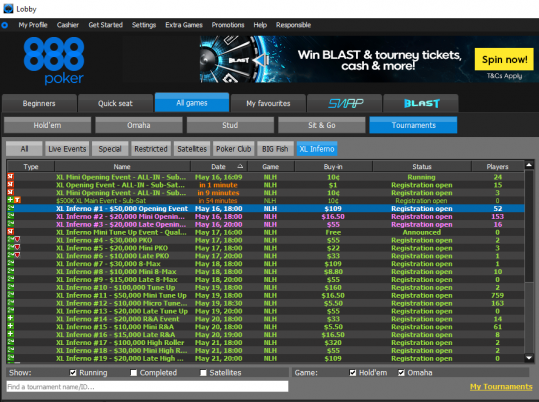Viewport: 539px width, 402px height.
Task: Click the blue circle icon beside My Profile
Action: click(x=4, y=25)
